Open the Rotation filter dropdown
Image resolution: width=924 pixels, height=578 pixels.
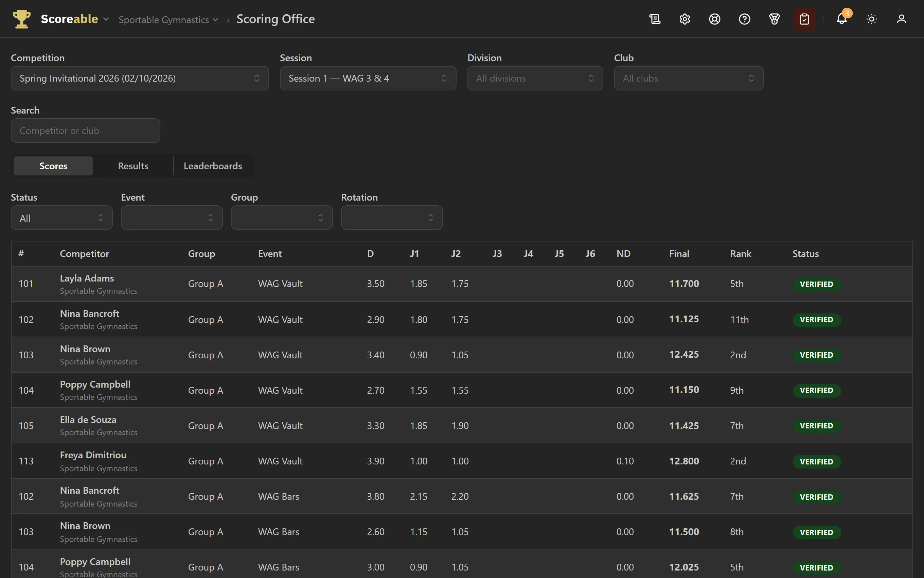(x=391, y=218)
